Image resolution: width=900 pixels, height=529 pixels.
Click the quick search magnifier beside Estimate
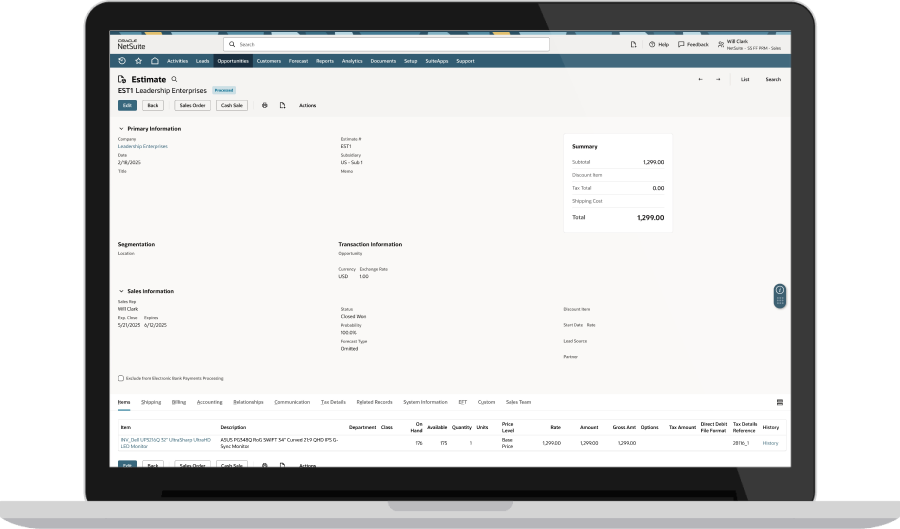pos(174,79)
